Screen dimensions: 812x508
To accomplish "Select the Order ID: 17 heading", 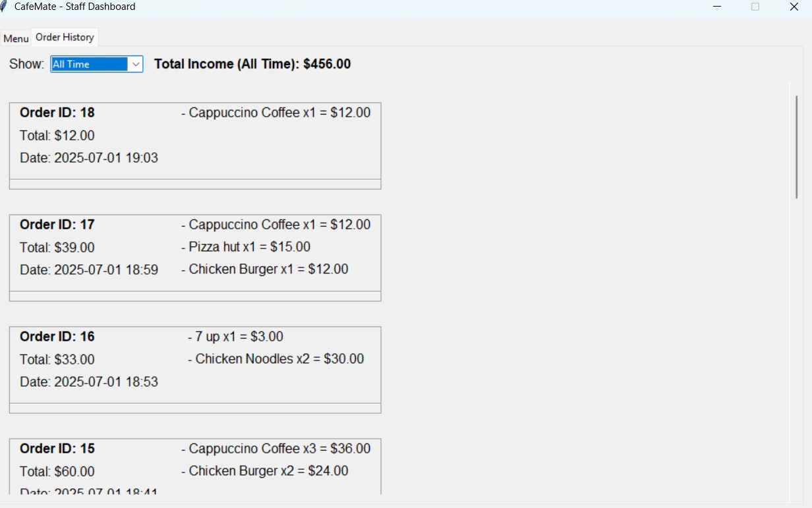I will click(57, 225).
